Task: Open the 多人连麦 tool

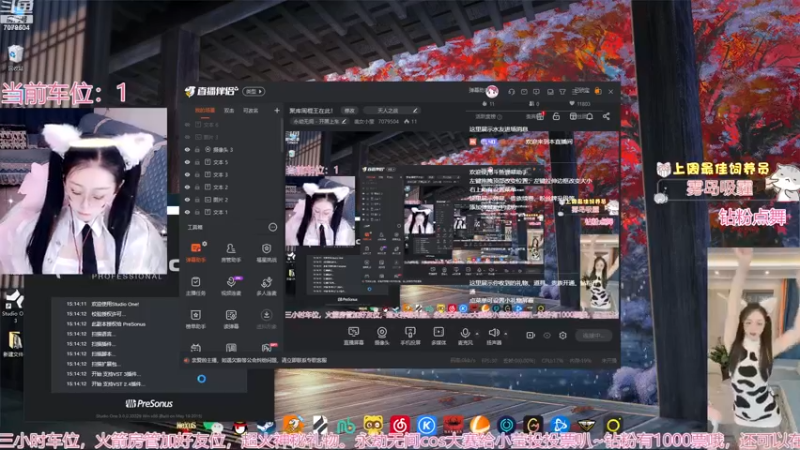Action: click(x=266, y=286)
